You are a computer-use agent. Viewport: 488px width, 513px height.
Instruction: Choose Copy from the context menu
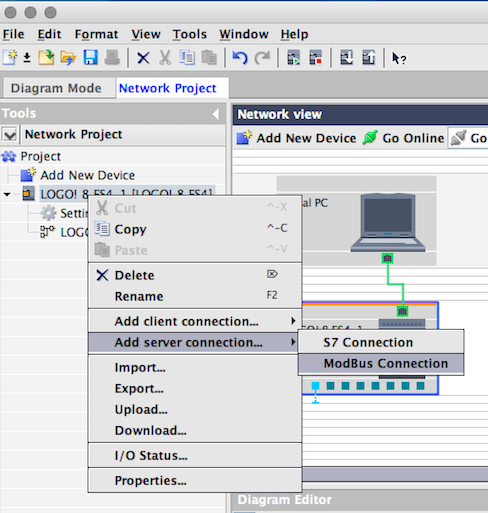coord(195,229)
